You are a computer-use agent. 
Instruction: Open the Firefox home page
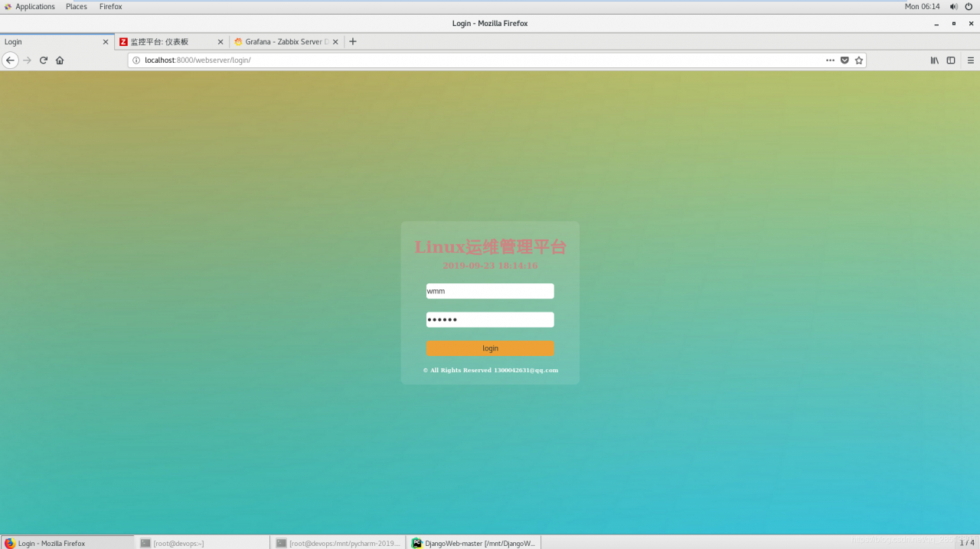point(60,60)
